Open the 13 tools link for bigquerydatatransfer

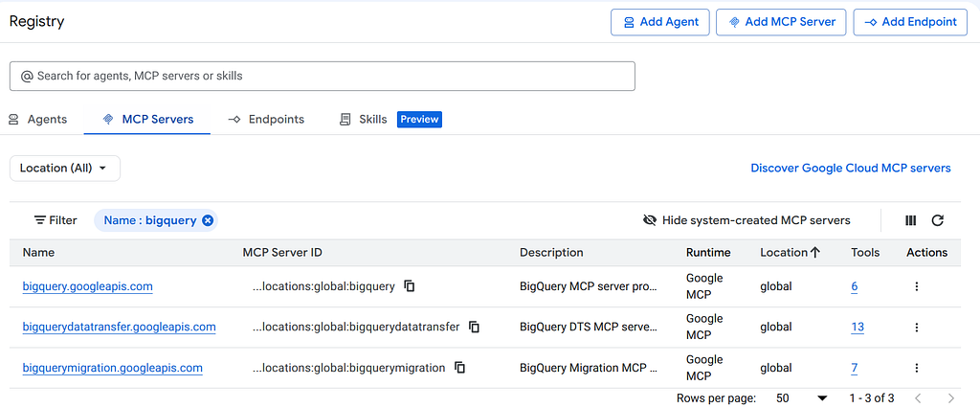[x=857, y=328]
